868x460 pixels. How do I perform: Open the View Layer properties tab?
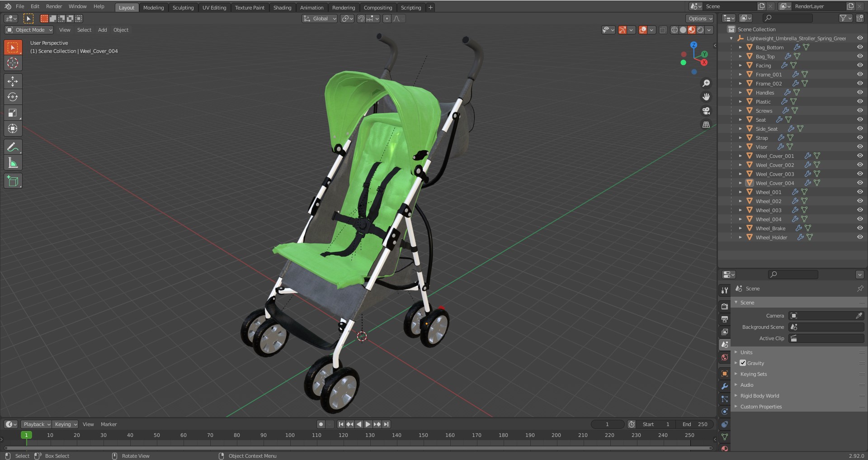point(725,332)
